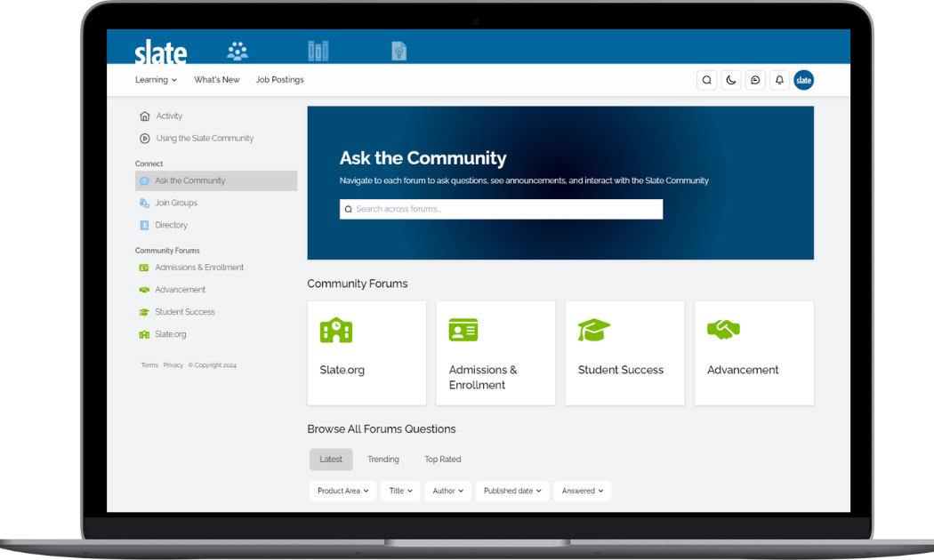
Task: Select the library books icon in top banner
Action: 318,51
